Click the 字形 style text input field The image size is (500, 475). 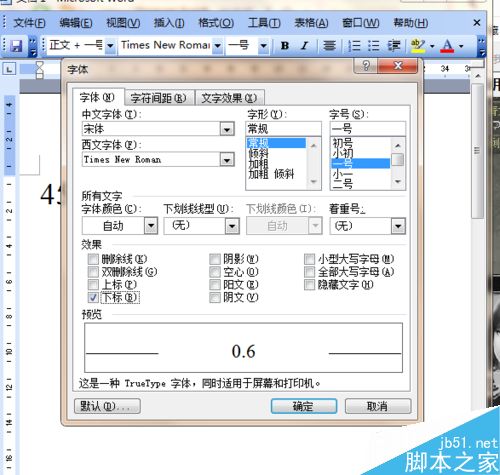point(283,129)
